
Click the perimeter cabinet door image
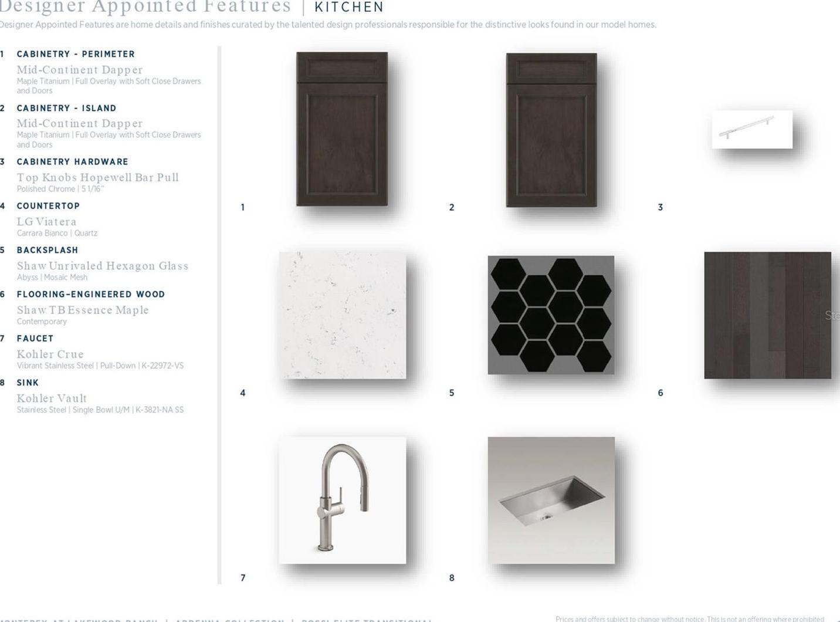pyautogui.click(x=342, y=129)
